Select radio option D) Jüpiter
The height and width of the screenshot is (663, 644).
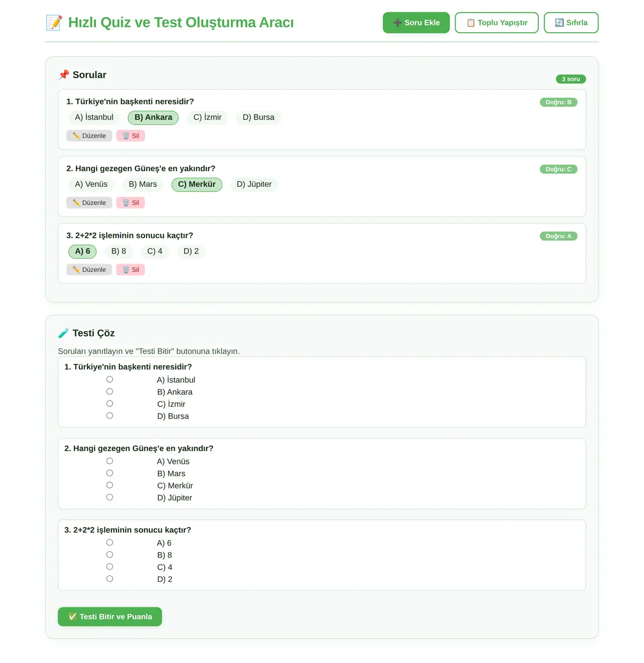[x=109, y=498]
